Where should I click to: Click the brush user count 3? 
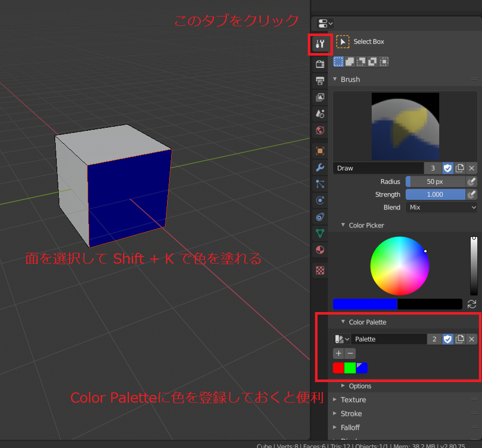pos(433,168)
